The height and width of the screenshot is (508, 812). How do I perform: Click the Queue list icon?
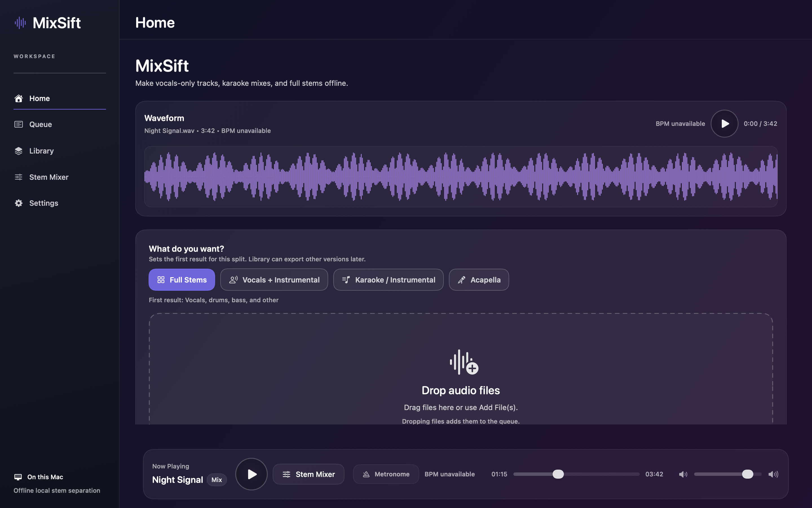coord(18,124)
